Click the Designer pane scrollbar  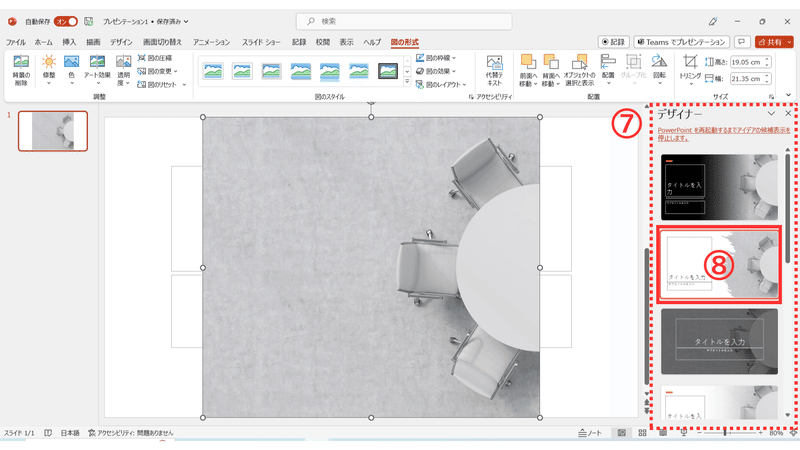[788, 209]
